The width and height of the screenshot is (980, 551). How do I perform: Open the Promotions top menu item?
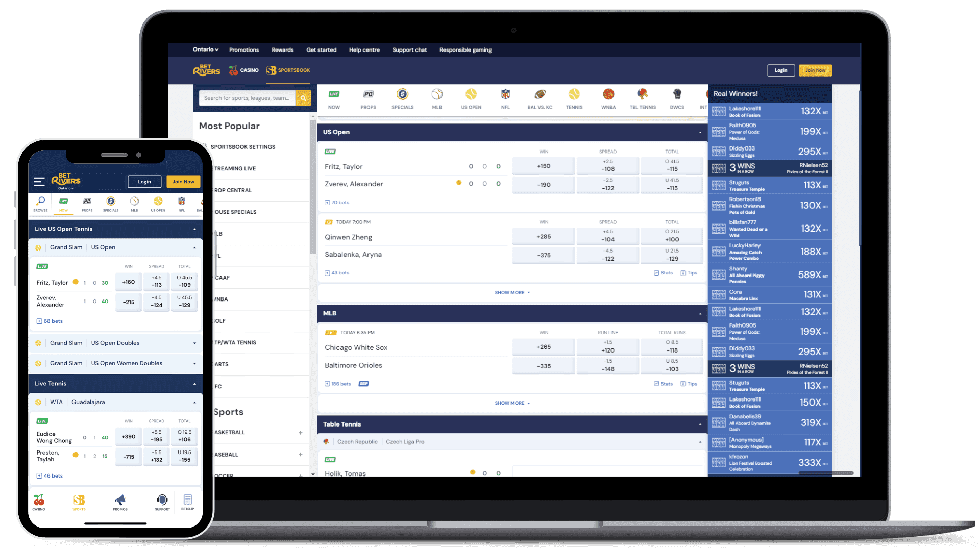pos(244,50)
